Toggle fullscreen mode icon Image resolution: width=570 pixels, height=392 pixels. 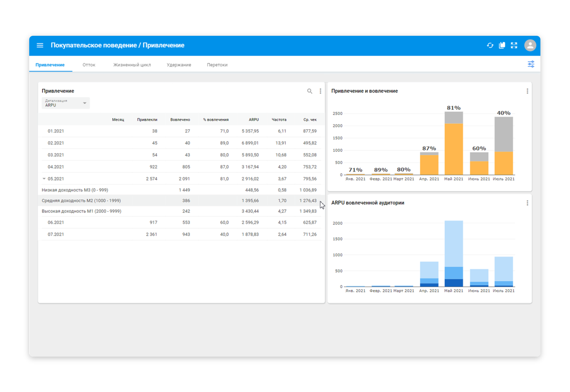point(514,45)
